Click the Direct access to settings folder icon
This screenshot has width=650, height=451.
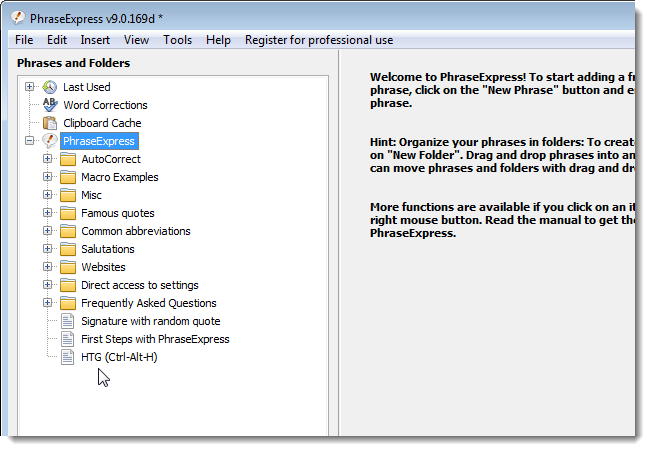pos(68,285)
